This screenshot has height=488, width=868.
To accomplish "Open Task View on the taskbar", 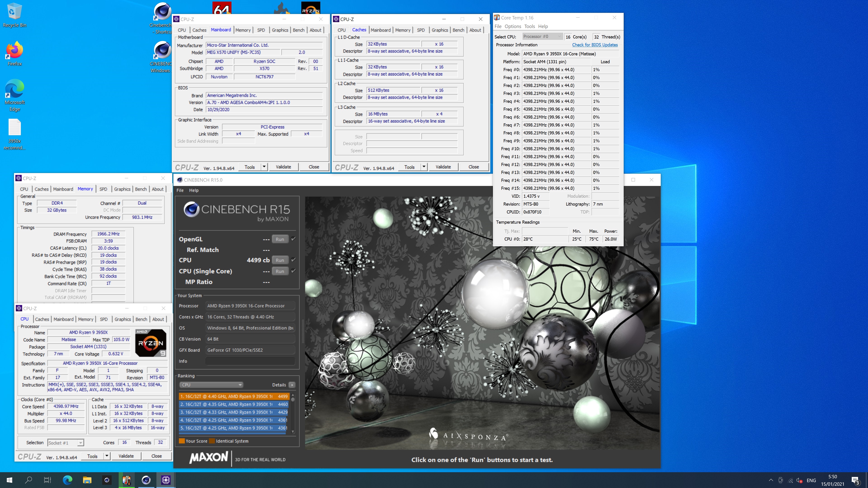I will coord(47,480).
